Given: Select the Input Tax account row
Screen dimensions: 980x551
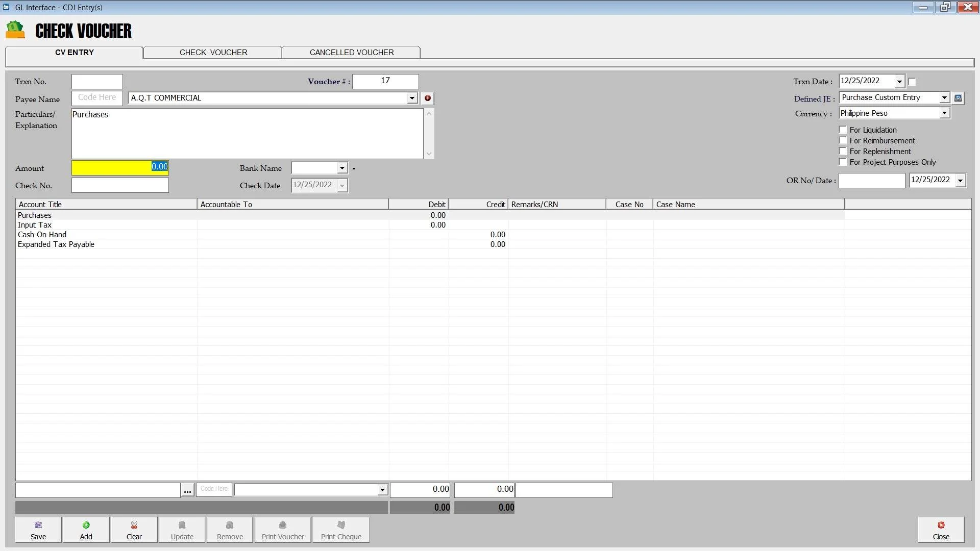Looking at the screenshot, I should 430,225.
